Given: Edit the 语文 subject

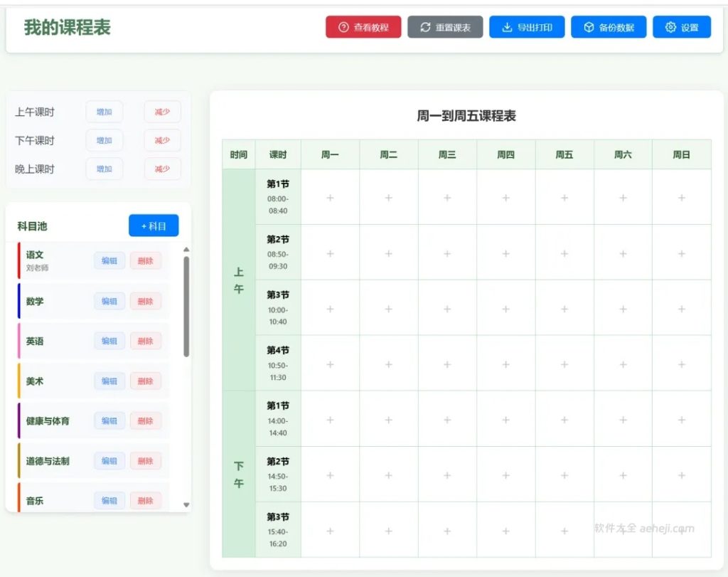Looking at the screenshot, I should tap(109, 260).
